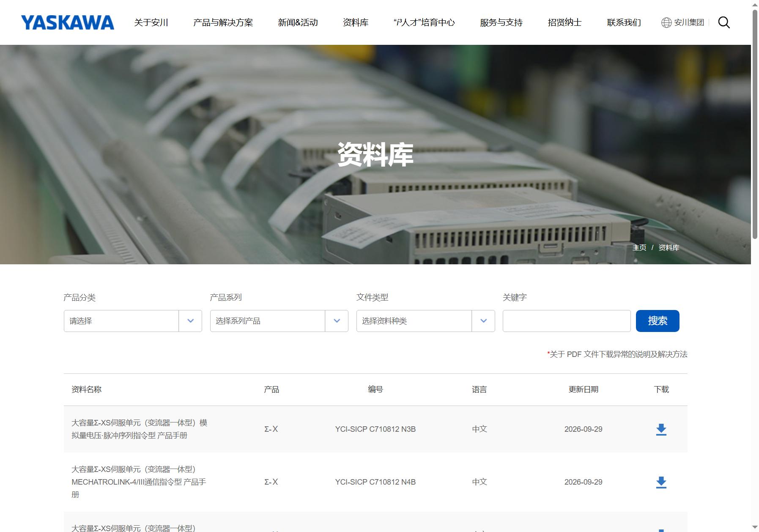The image size is (759, 532).
Task: Click the 下载 column header
Action: (661, 389)
